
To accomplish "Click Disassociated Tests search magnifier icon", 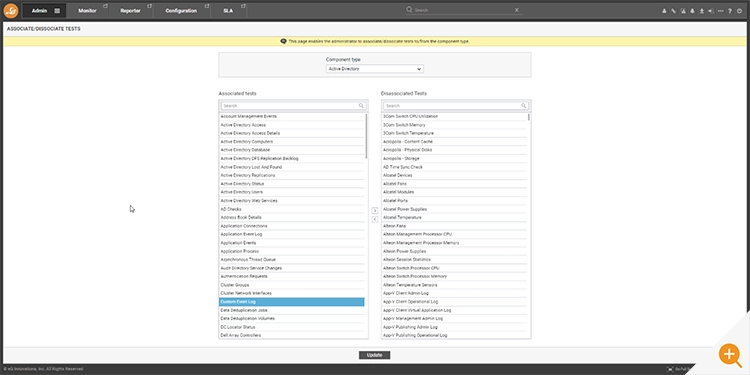I will (524, 106).
